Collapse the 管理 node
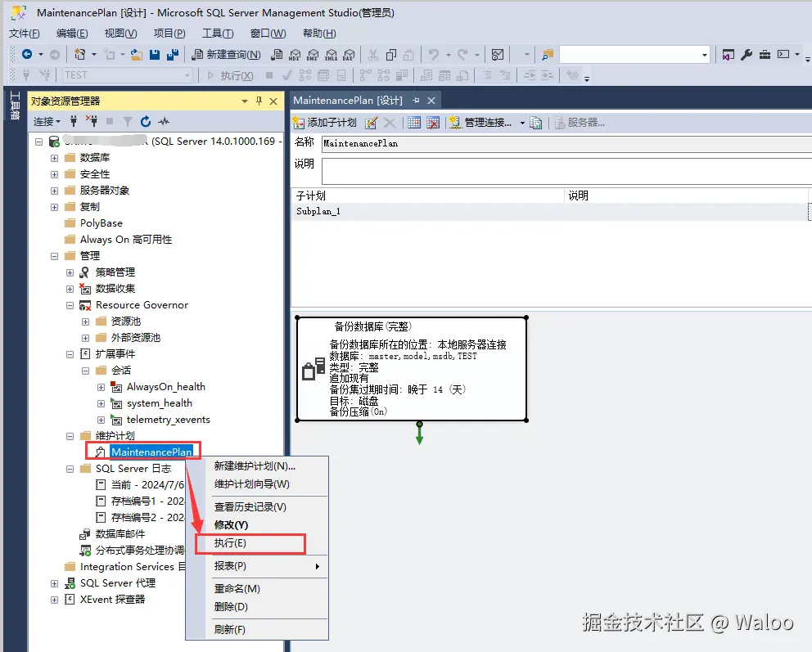 54,256
